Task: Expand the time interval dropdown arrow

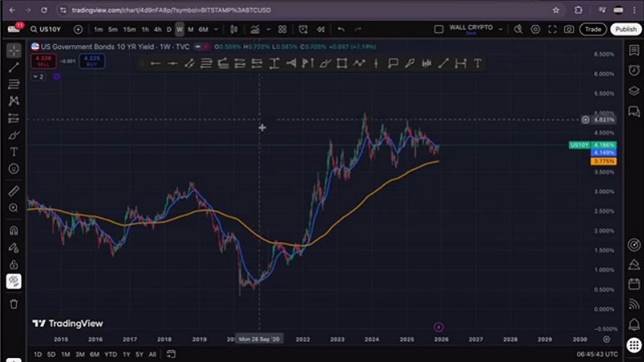Action: (216, 30)
